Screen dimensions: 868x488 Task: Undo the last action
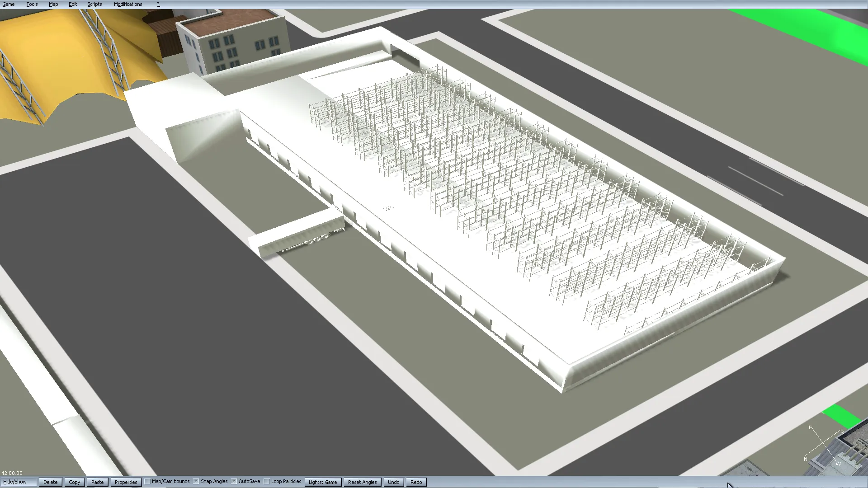(393, 482)
